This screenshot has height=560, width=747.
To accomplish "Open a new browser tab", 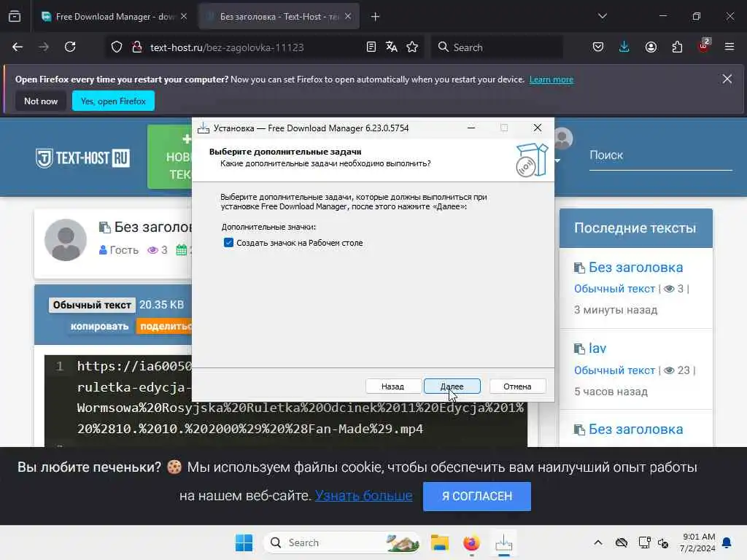I will [376, 17].
